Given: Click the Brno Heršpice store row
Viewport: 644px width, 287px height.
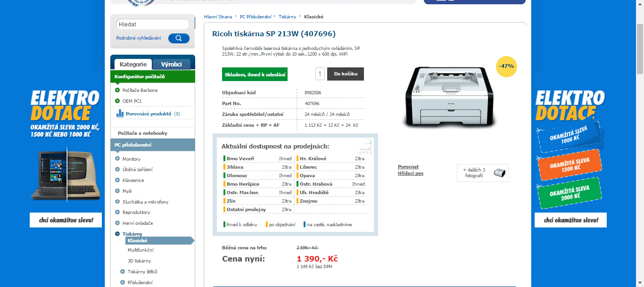Looking at the screenshot, I should pos(257,184).
